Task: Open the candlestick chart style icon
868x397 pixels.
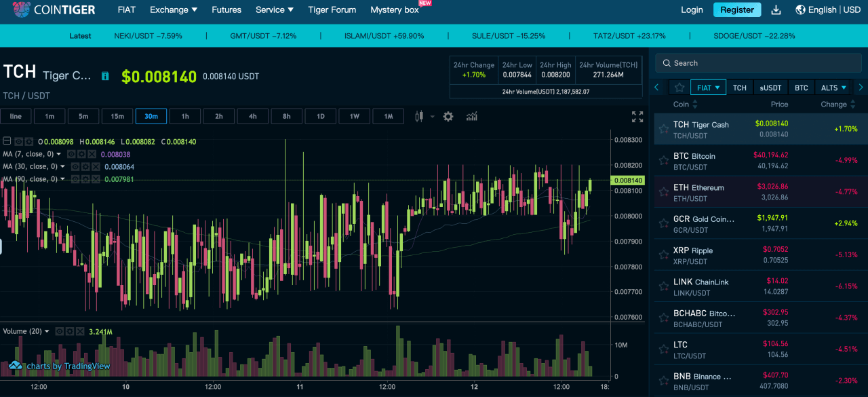Action: pyautogui.click(x=418, y=117)
